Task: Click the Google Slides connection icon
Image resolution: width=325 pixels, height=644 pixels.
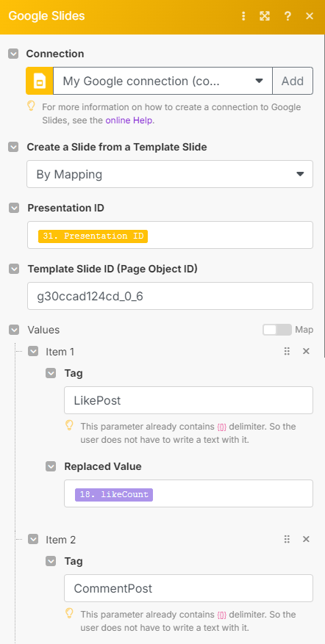Action: click(x=40, y=81)
